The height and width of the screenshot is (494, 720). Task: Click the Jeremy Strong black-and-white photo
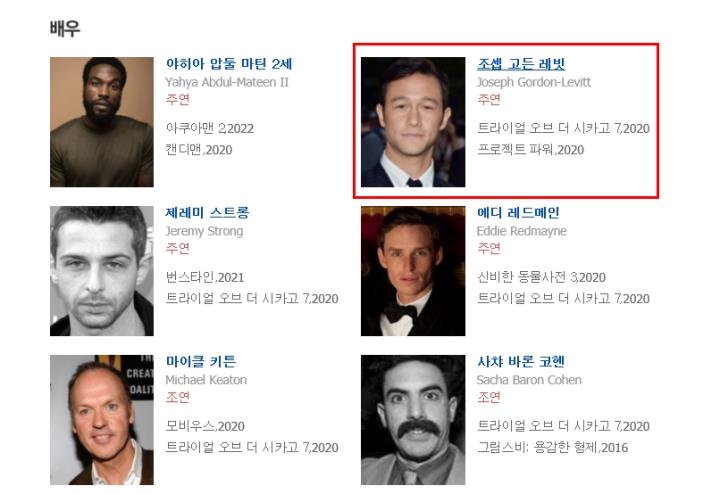[x=102, y=271]
